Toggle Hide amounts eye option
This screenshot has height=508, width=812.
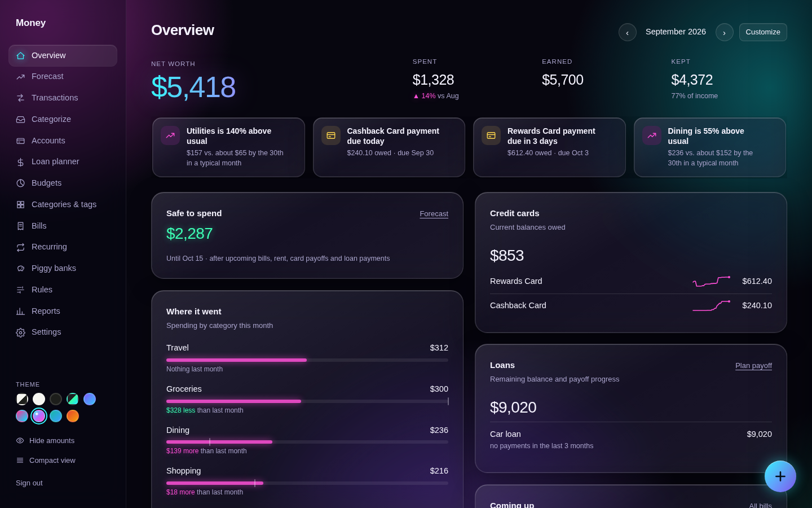point(45,441)
